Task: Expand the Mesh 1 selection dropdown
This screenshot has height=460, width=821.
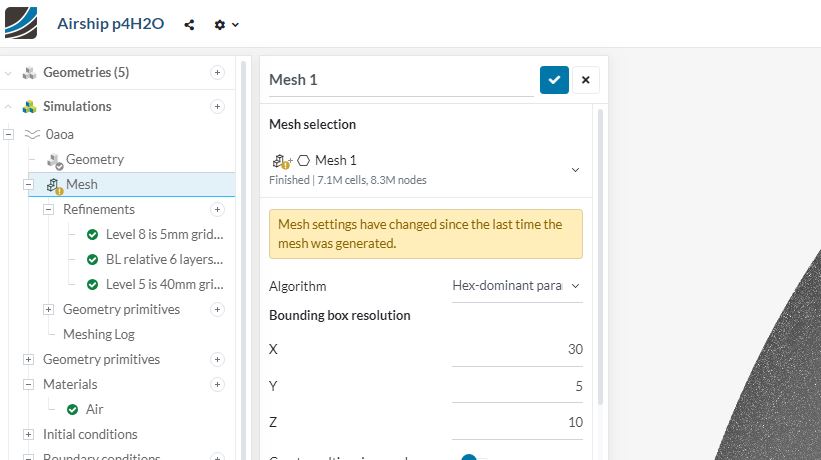Action: (x=575, y=169)
